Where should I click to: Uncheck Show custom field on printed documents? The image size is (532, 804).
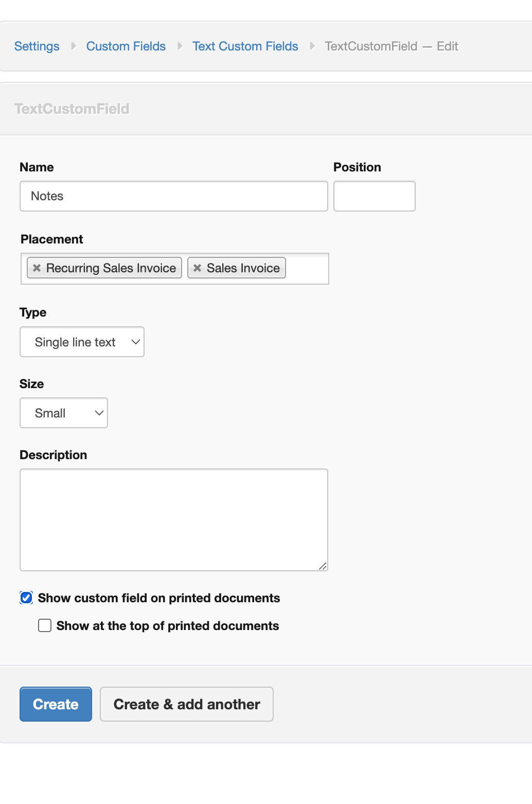(27, 598)
